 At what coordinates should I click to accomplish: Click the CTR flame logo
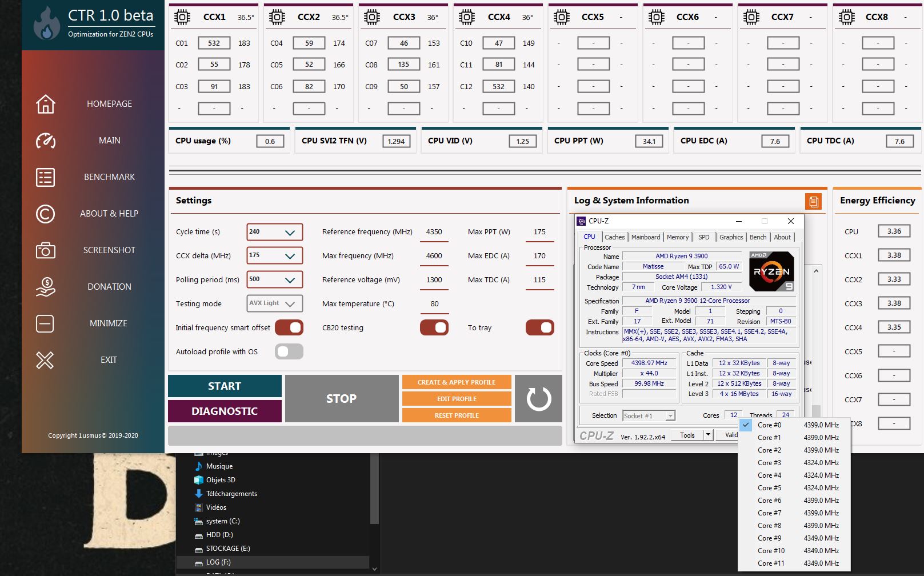(x=47, y=23)
